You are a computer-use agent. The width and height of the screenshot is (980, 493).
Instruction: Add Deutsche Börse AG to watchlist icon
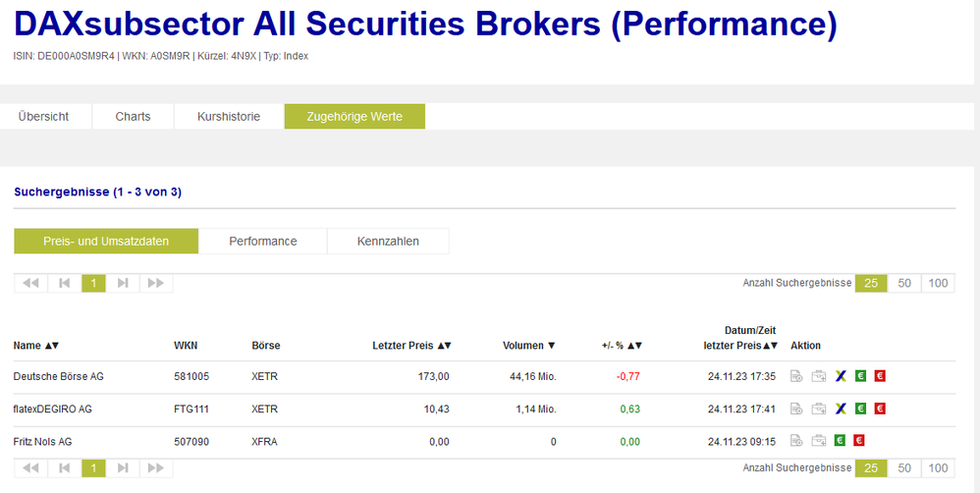(796, 376)
